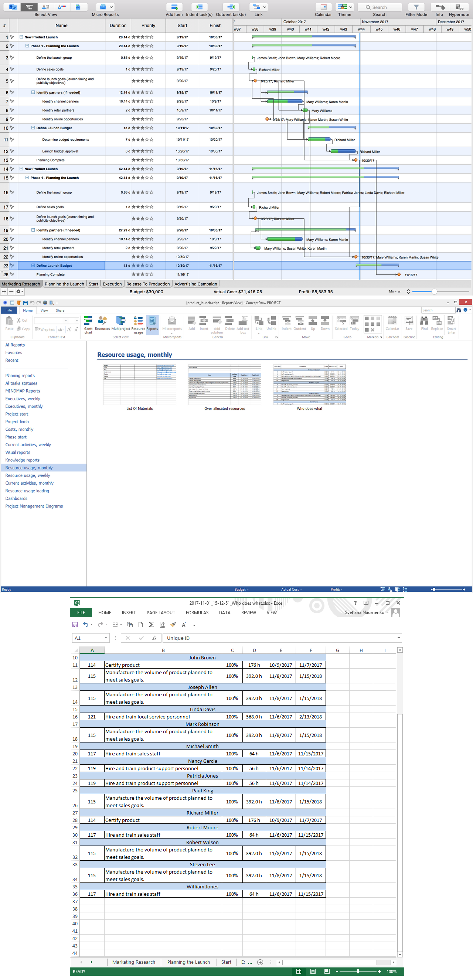The image size is (473, 980).
Task: Collapse Define Launch Budget group row 10
Action: [x=33, y=127]
